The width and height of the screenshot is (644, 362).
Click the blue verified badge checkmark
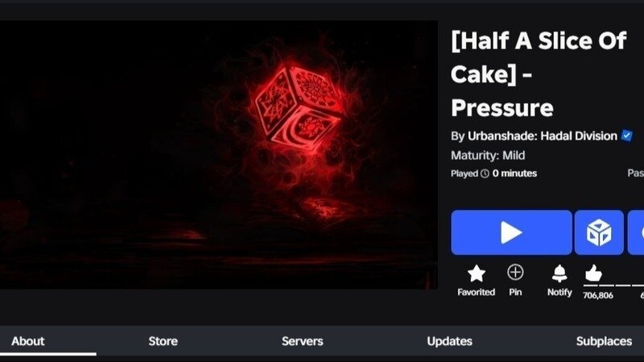[x=626, y=135]
